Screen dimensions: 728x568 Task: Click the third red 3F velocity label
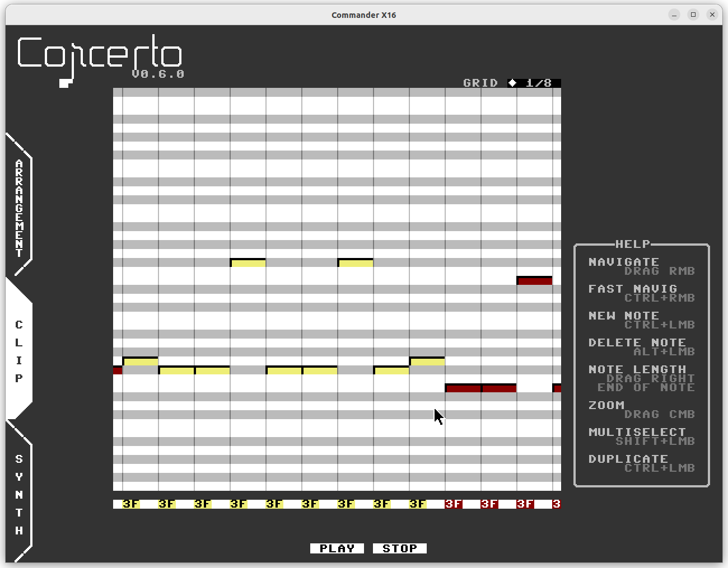(525, 504)
